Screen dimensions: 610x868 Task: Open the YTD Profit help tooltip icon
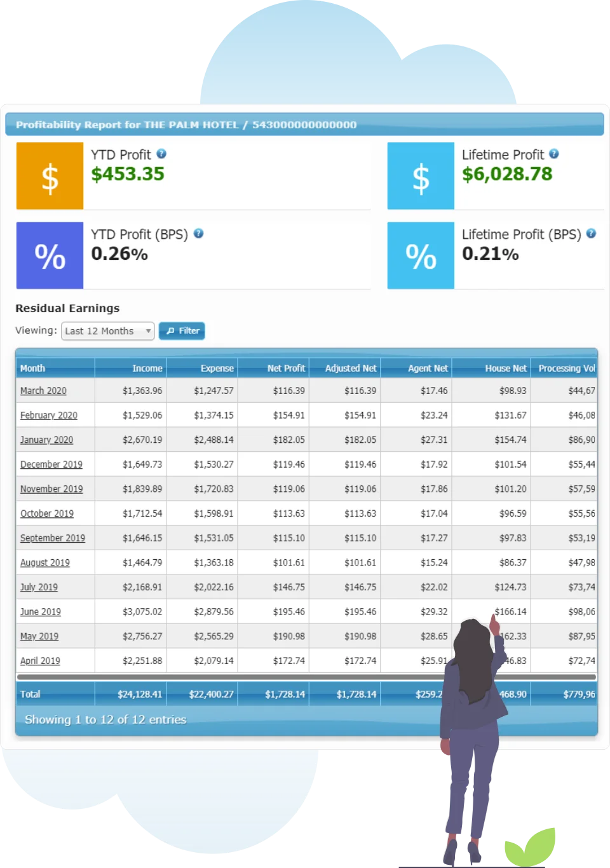159,154
